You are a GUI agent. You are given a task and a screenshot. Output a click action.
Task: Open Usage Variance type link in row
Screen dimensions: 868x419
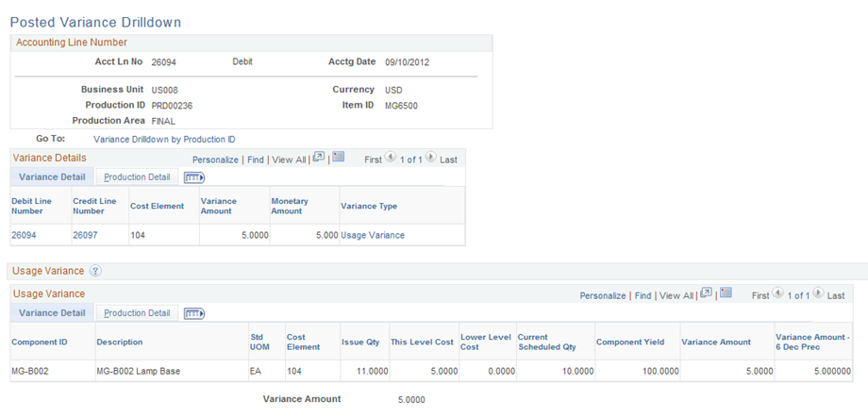tap(373, 235)
